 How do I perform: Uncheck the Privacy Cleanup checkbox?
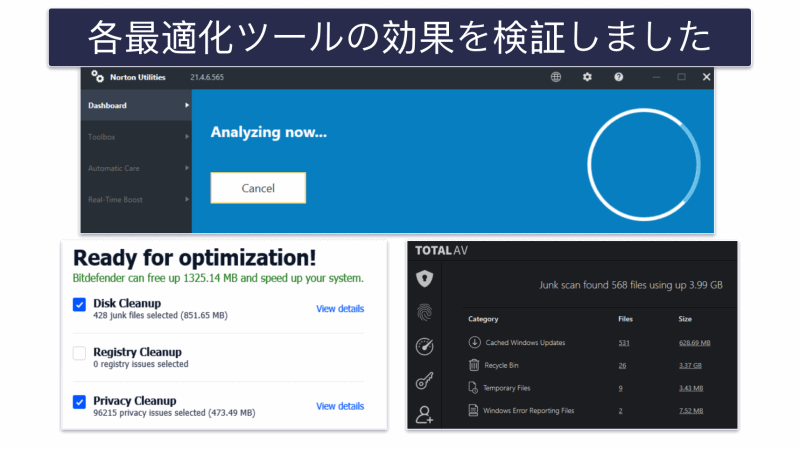click(79, 402)
